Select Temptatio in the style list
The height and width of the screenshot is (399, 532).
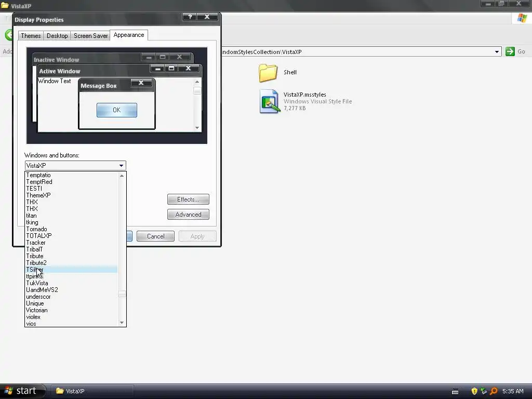[x=72, y=175]
